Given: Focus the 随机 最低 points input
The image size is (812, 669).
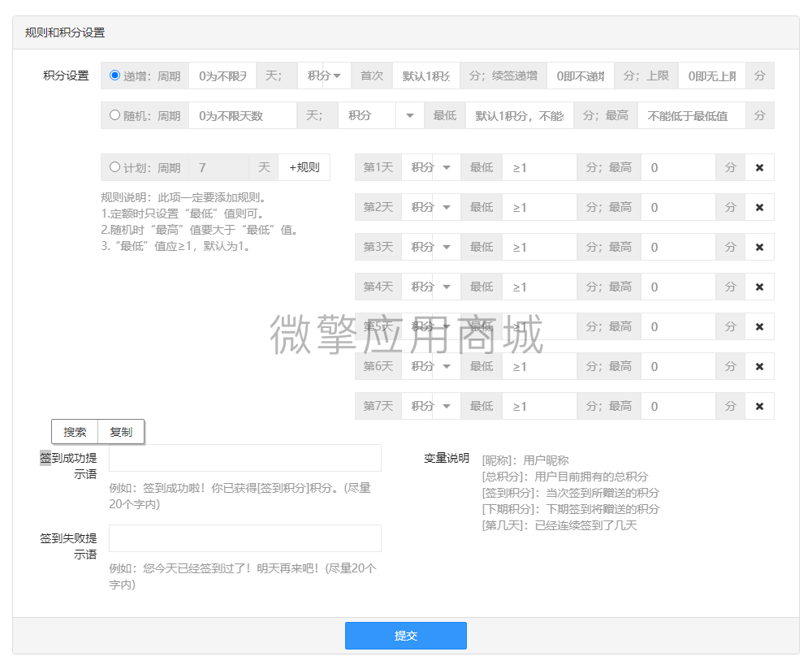Looking at the screenshot, I should pyautogui.click(x=520, y=115).
